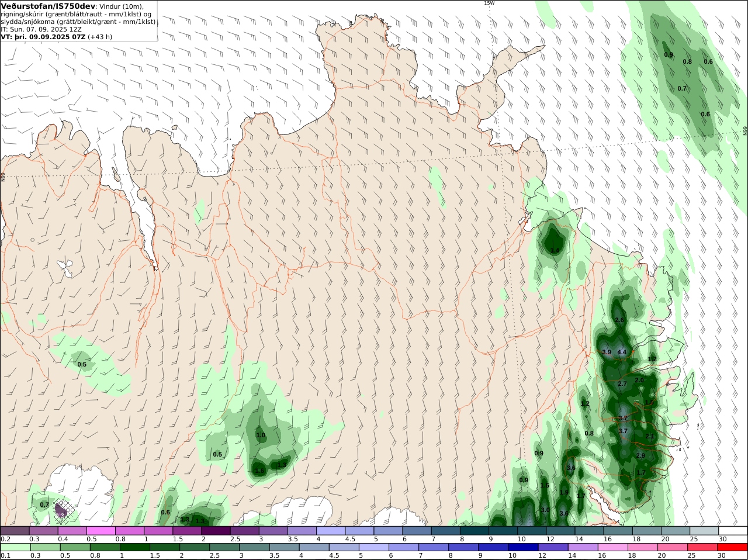Pick top legend row swatch 3–3.5
This screenshot has width=748, height=560.
pos(273,531)
